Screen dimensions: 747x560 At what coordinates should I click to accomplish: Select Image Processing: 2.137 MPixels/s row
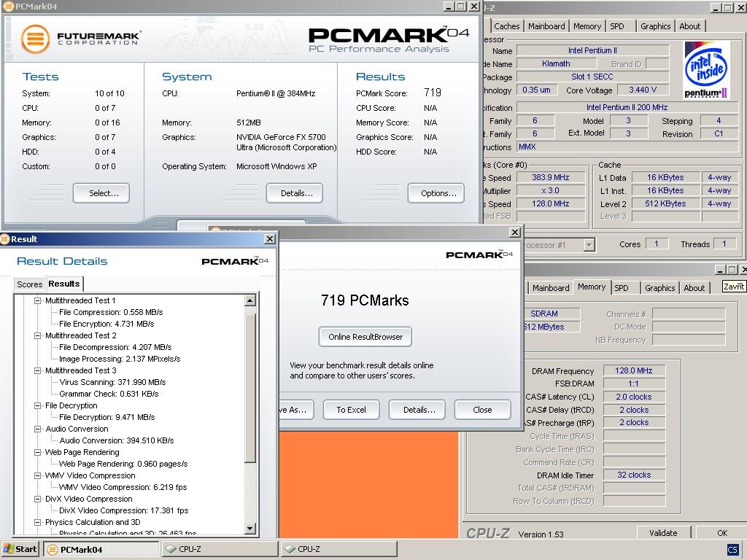click(x=120, y=359)
